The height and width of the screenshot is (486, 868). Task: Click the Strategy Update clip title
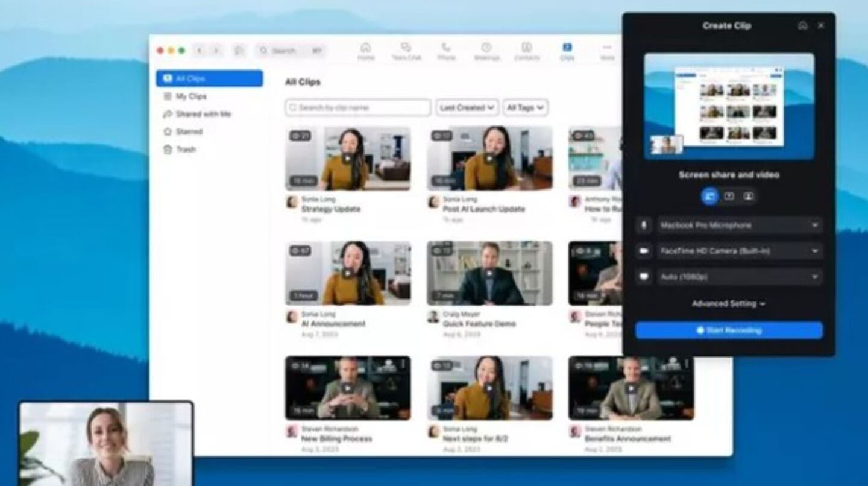[x=331, y=209]
